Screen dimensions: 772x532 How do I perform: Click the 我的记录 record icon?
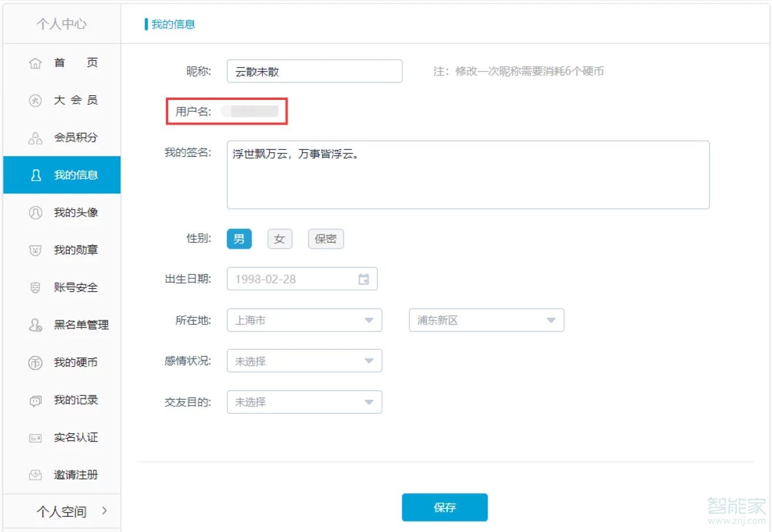(36, 400)
